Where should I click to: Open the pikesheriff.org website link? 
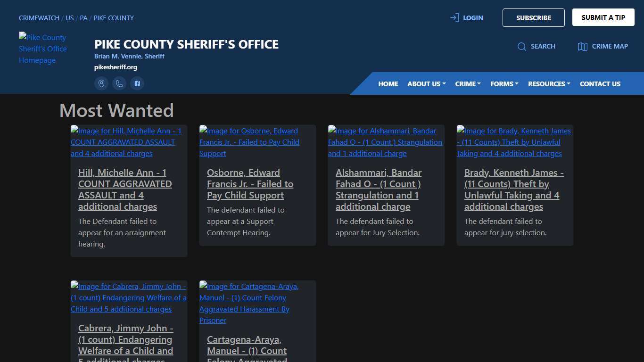tap(116, 67)
